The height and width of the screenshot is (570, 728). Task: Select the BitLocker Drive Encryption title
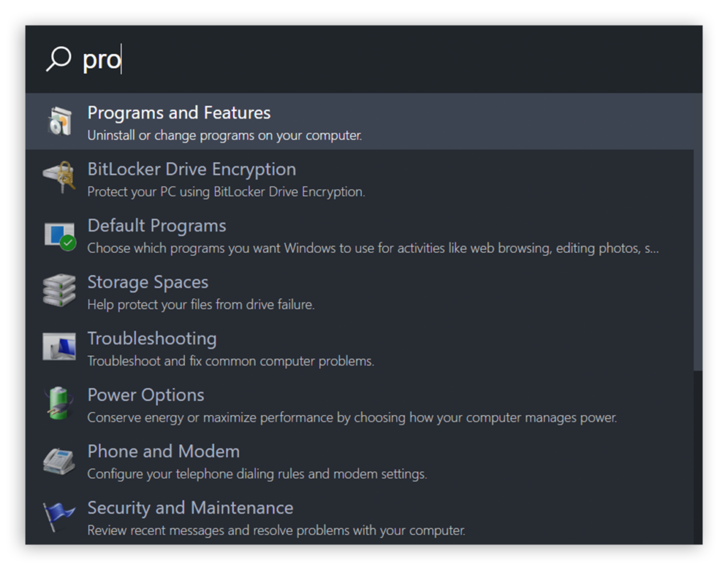tap(192, 169)
